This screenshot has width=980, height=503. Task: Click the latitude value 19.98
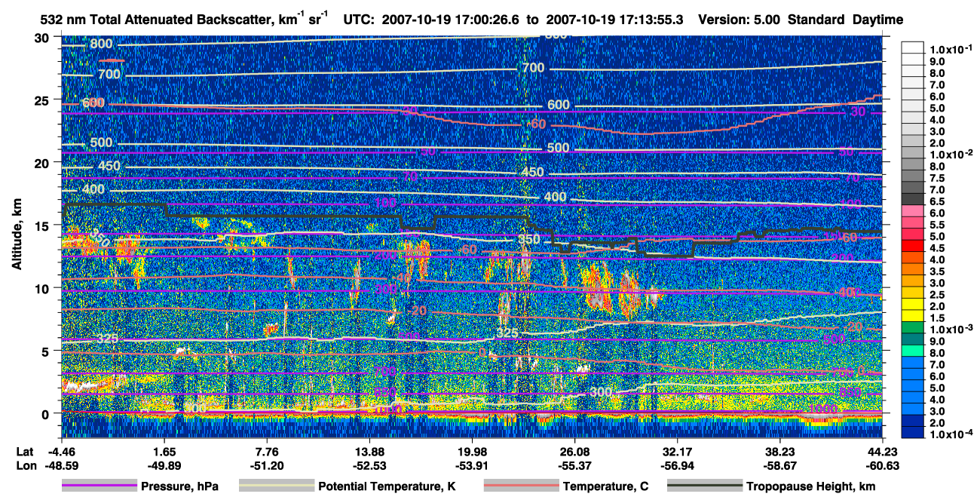(x=472, y=451)
